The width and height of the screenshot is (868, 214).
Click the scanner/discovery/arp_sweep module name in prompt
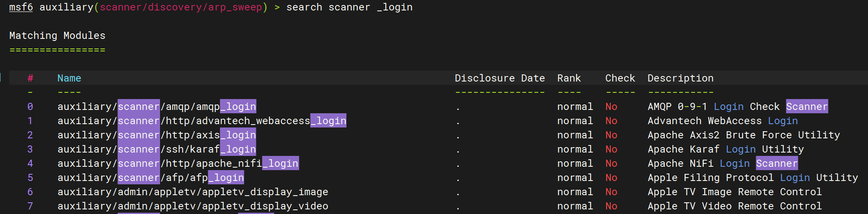click(181, 8)
